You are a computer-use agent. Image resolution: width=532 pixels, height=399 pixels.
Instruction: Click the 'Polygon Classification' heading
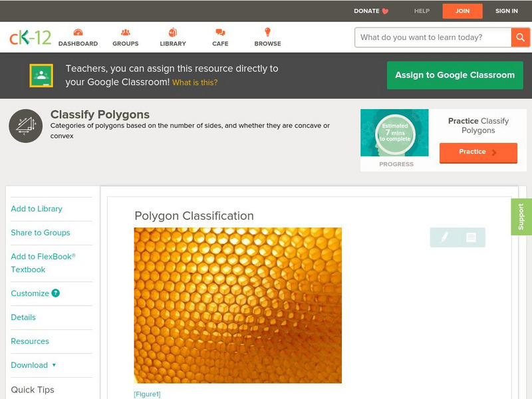(x=194, y=215)
